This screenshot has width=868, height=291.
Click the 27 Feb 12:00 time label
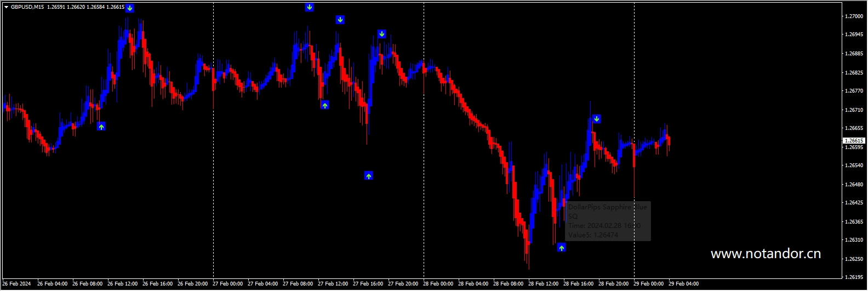click(333, 284)
